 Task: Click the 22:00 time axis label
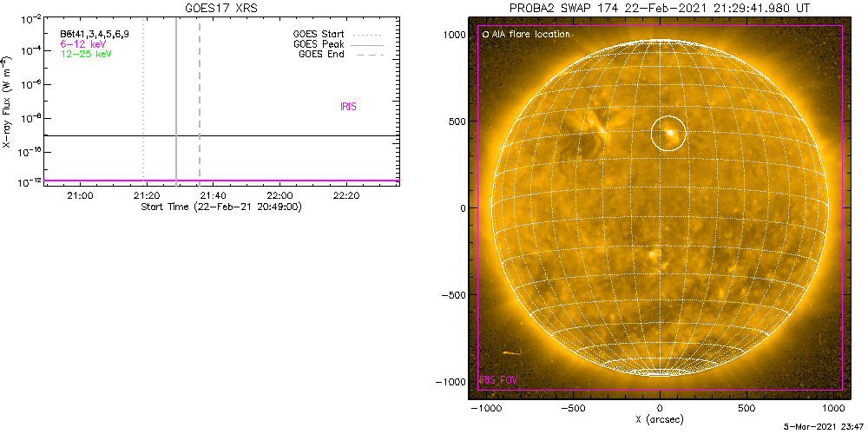[x=279, y=195]
